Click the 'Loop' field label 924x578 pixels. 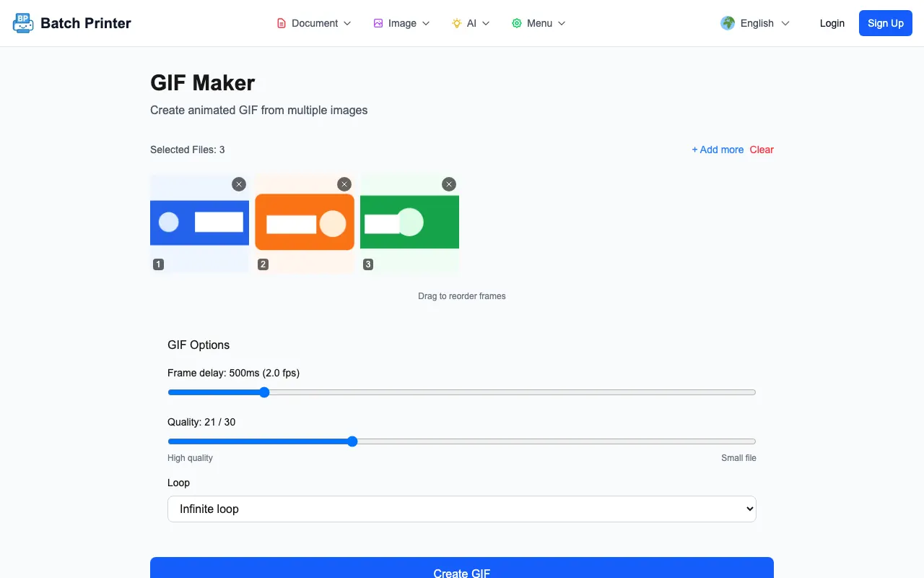tap(178, 483)
